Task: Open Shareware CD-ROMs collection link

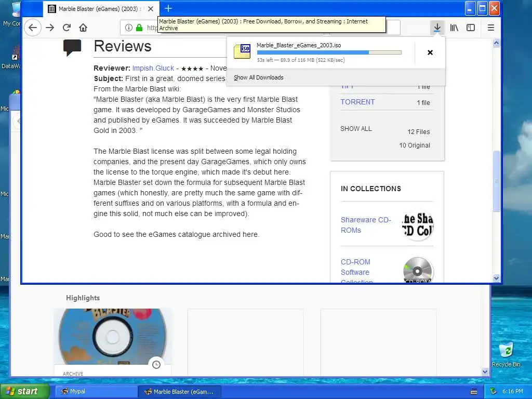Action: click(366, 225)
